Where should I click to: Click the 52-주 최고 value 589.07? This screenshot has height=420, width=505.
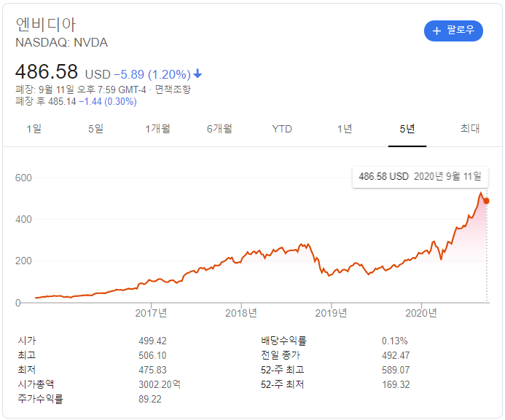click(396, 370)
